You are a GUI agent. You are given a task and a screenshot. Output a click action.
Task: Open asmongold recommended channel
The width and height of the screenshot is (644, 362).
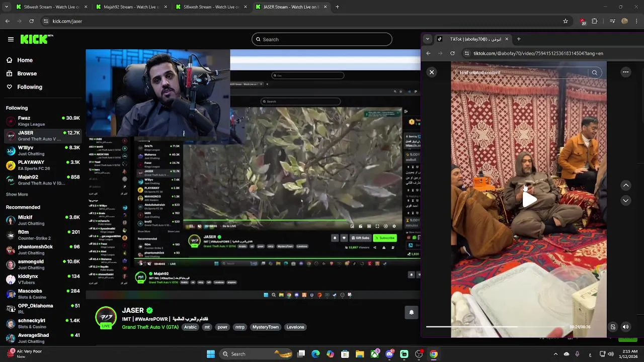(43, 264)
